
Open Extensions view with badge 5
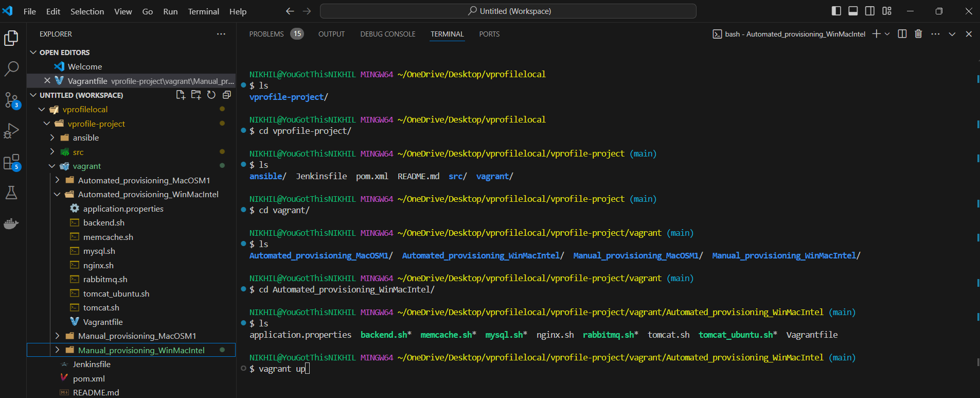[x=11, y=162]
